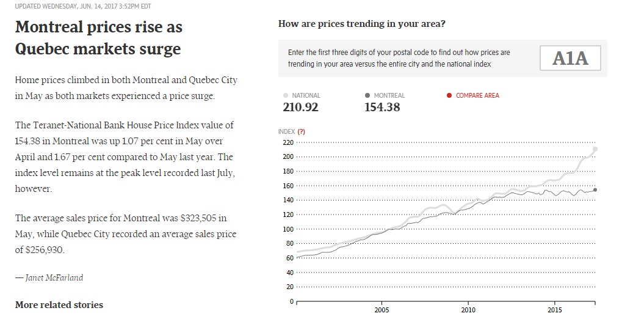Click the Montreal prices rise headline
Viewport: 644px width, 316px height.
[x=98, y=38]
